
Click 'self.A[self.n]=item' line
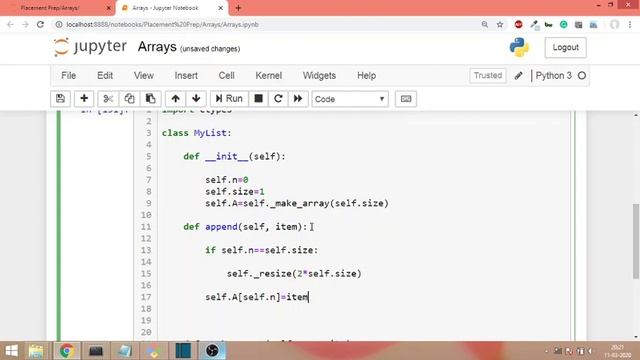(x=257, y=297)
